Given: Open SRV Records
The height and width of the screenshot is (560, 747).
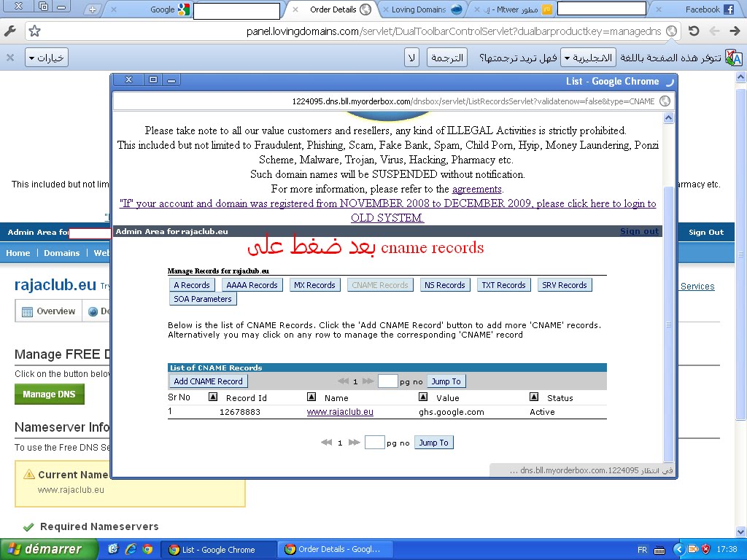Looking at the screenshot, I should (565, 285).
